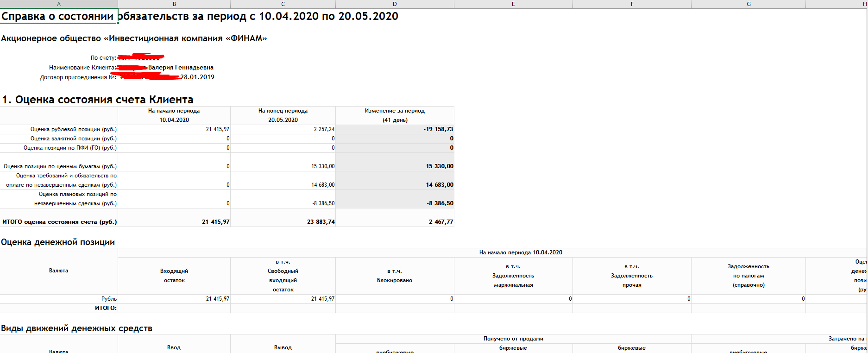Click the bold change value '14 683,00'

click(x=440, y=185)
